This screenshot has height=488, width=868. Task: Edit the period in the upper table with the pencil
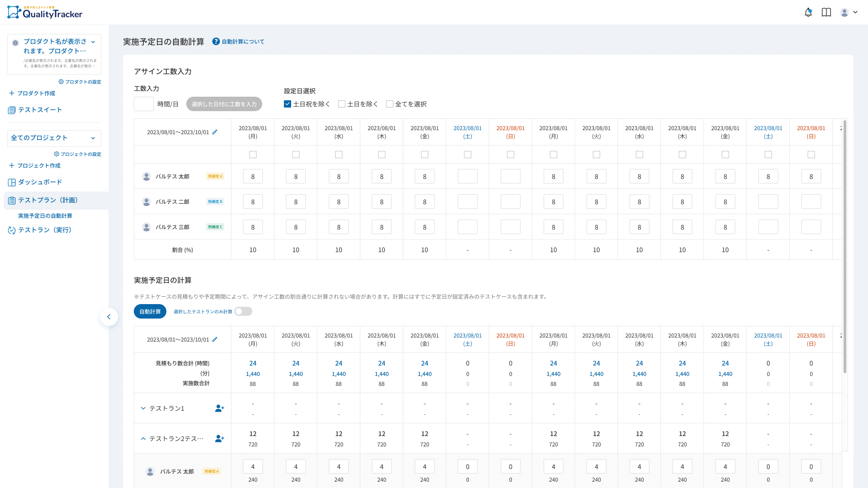(215, 132)
